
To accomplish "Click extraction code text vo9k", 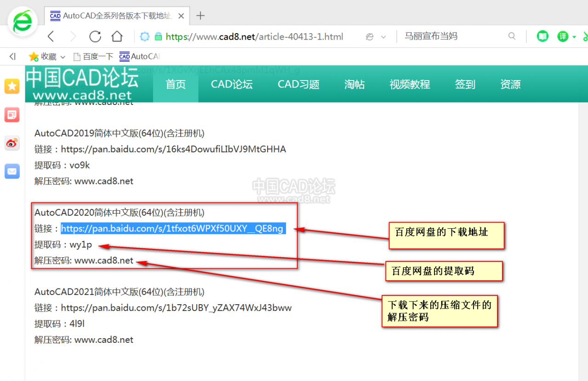I will [80, 165].
